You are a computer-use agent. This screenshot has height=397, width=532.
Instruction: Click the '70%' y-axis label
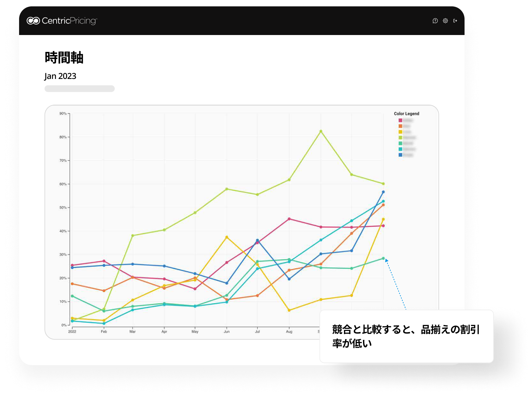63,160
